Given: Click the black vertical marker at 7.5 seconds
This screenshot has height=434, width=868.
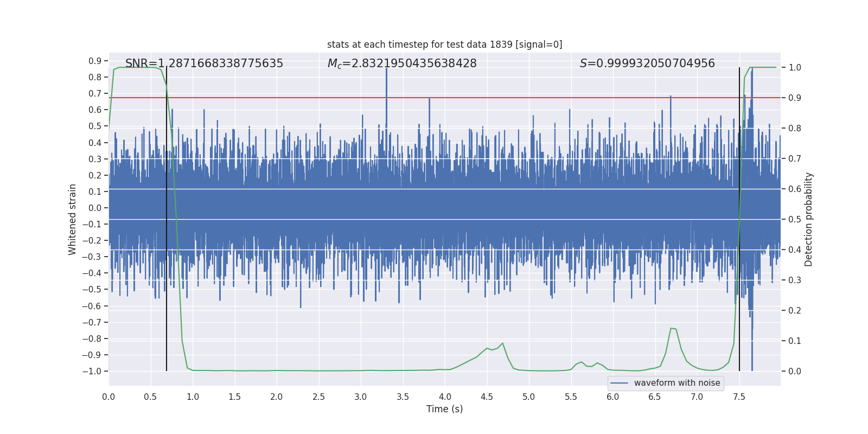Looking at the screenshot, I should (x=739, y=219).
